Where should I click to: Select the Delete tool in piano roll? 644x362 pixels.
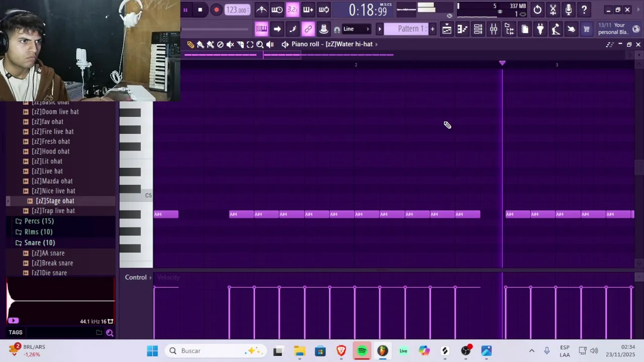point(220,44)
